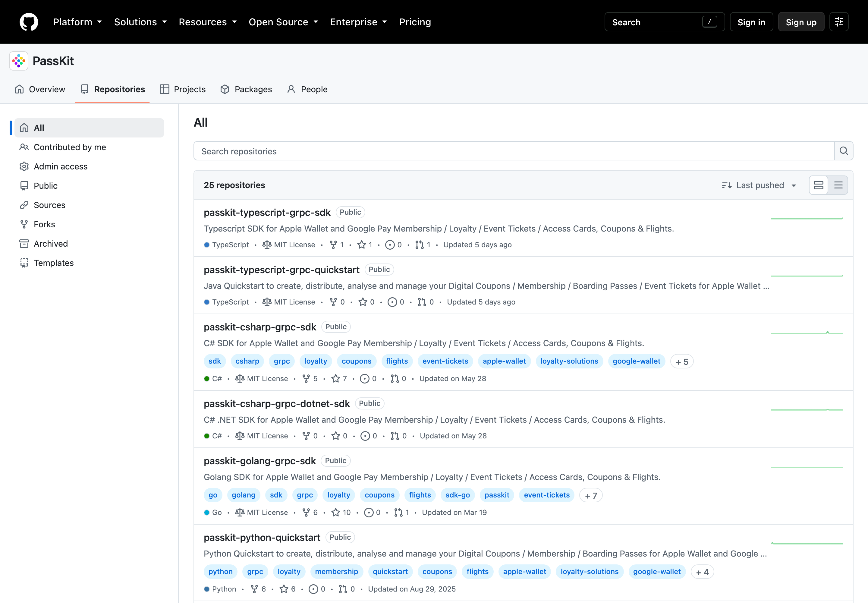The height and width of the screenshot is (603, 868).
Task: Filter by Contributed by me
Action: coord(89,147)
